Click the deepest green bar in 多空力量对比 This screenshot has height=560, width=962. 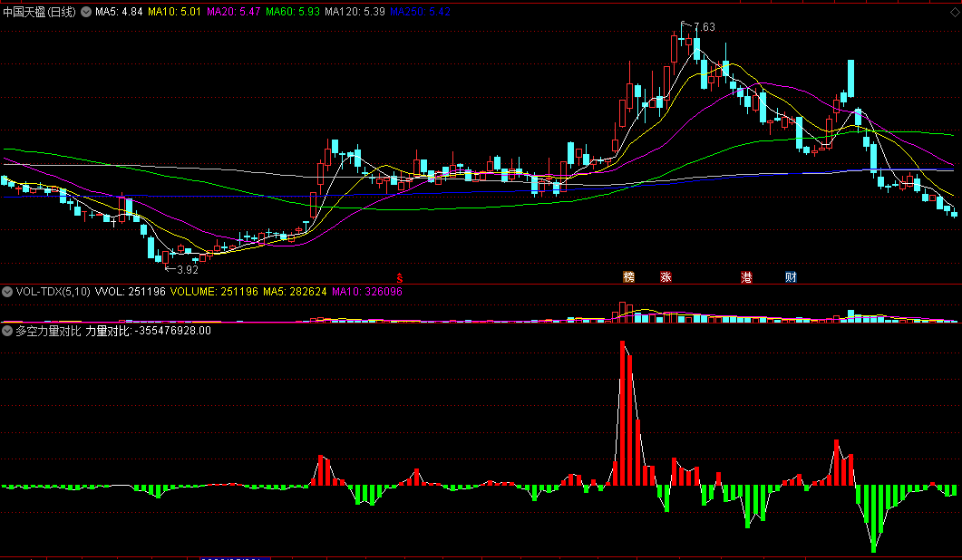coord(874,518)
